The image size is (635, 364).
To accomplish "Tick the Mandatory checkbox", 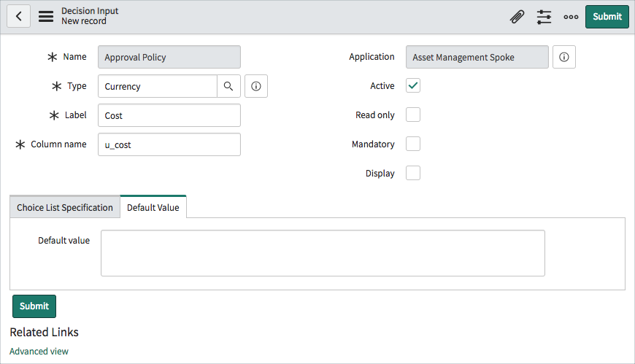I will point(413,144).
